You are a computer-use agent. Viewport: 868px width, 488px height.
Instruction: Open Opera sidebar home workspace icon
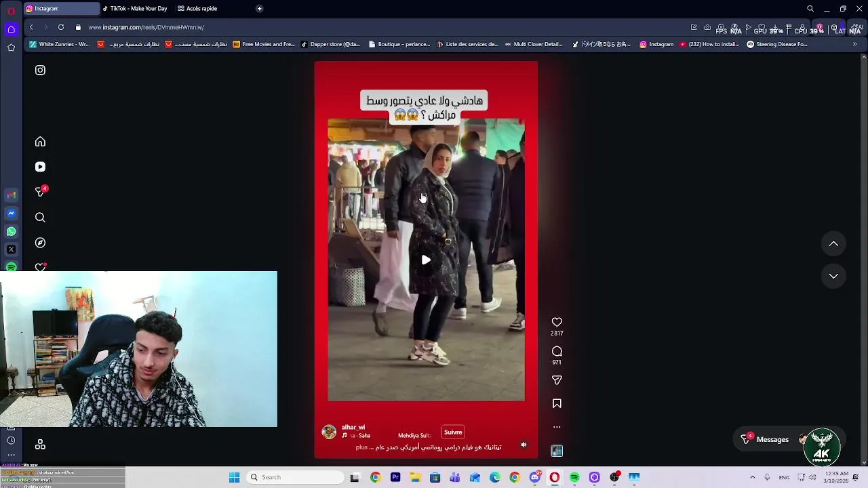point(11,28)
